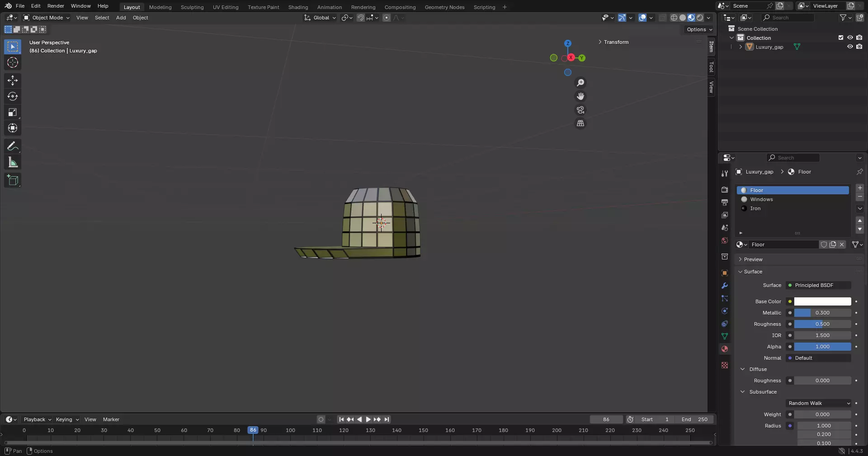Viewport: 868px width, 456px height.
Task: Switch to rendered viewport shading
Action: pos(700,18)
